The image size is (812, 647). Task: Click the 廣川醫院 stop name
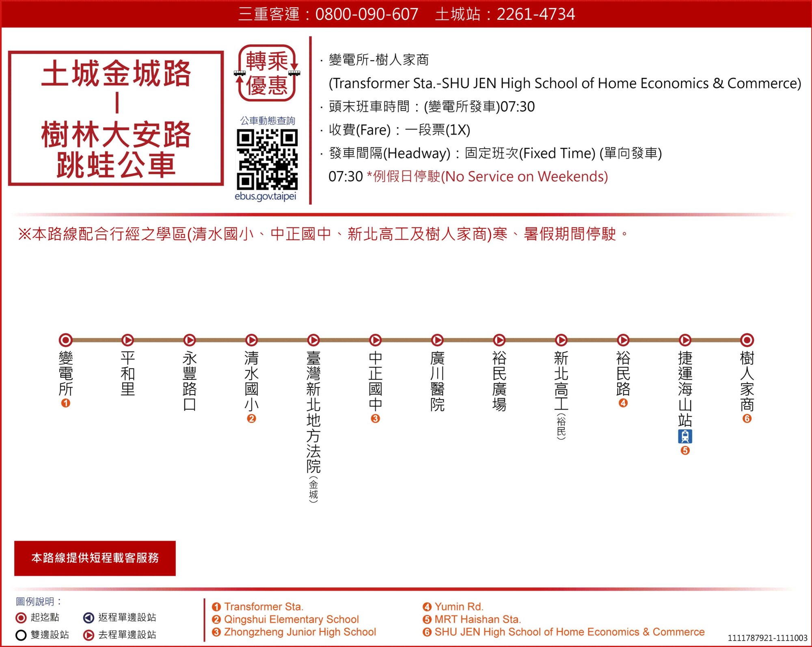tap(437, 381)
